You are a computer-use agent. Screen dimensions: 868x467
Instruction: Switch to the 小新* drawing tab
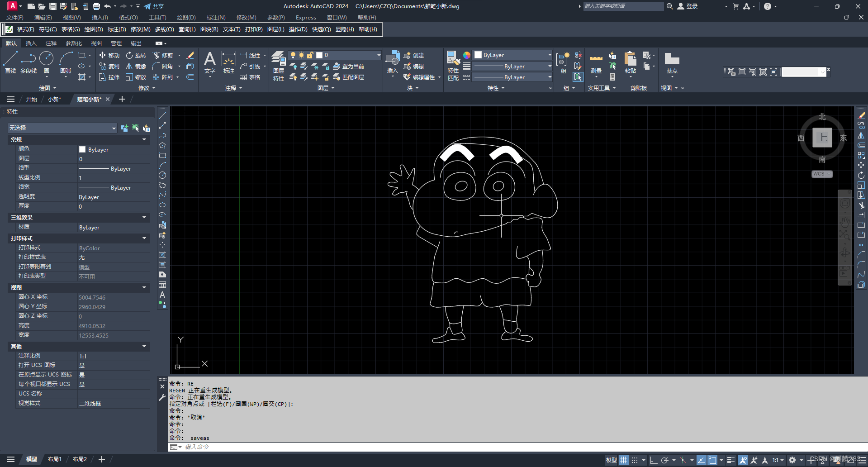coord(54,100)
